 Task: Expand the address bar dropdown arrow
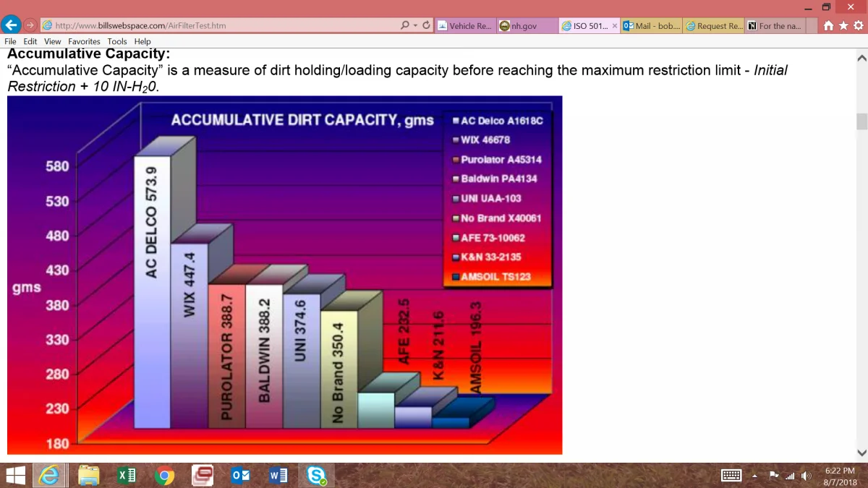click(415, 25)
